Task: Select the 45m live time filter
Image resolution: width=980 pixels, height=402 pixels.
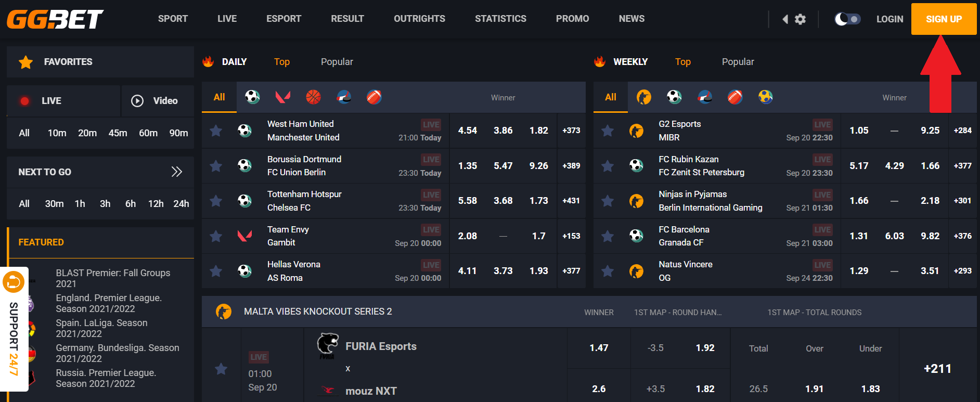Action: coord(118,133)
